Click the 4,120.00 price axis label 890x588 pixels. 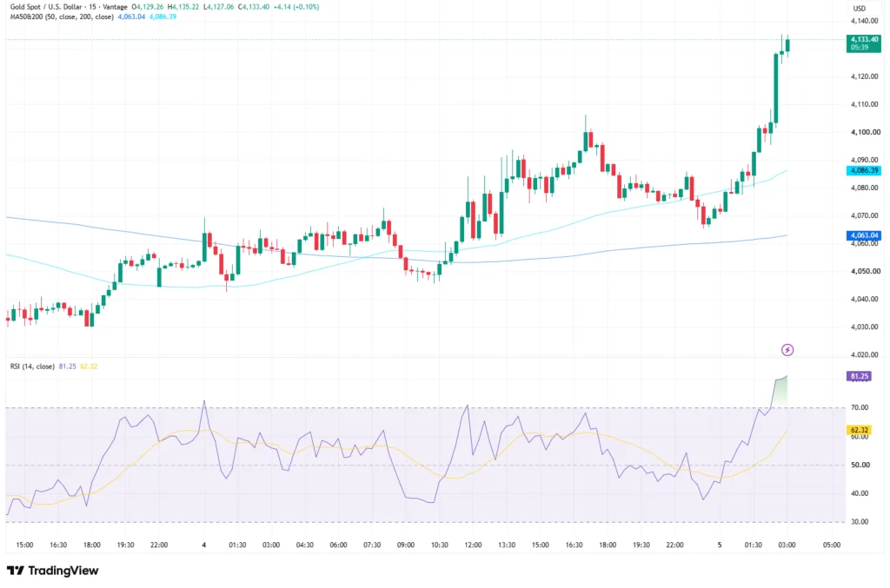coord(865,76)
